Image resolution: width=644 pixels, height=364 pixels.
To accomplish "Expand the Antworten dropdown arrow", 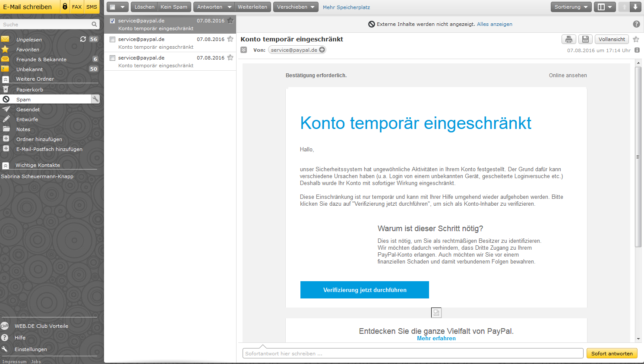I will 230,7.
